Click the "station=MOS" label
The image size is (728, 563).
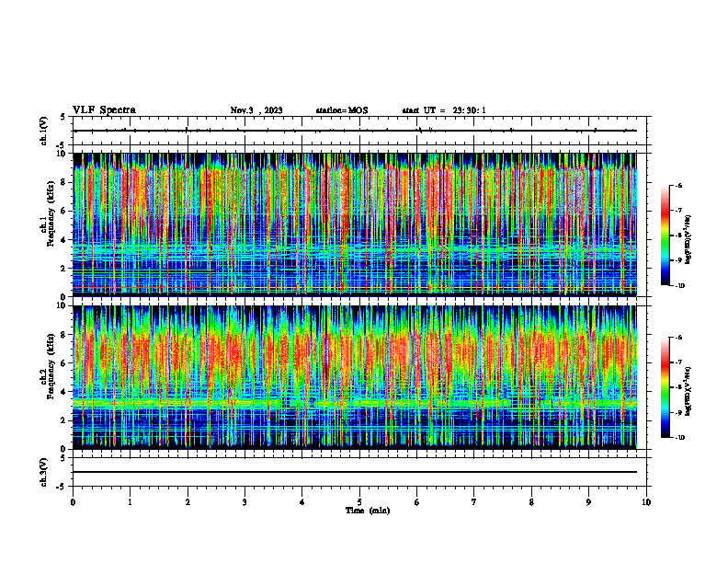(342, 110)
